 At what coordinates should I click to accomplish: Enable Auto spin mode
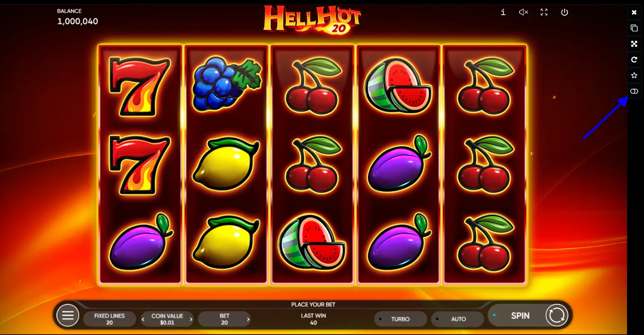(458, 319)
